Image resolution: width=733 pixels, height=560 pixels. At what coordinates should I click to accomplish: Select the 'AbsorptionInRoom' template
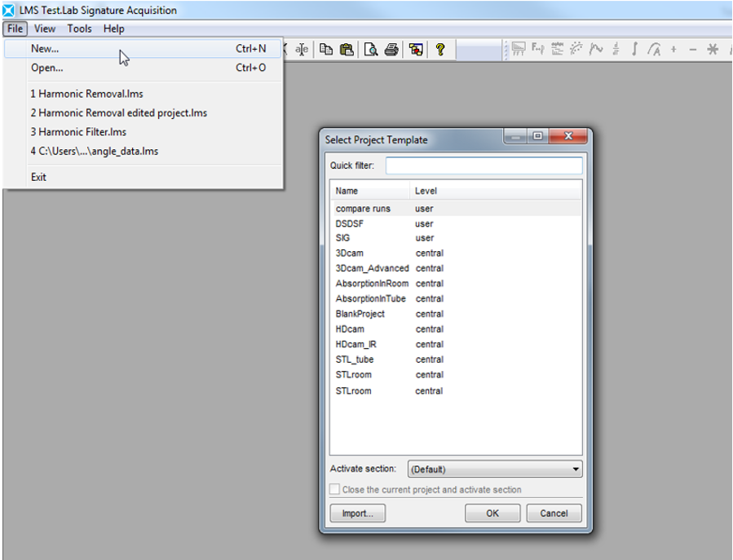(x=456, y=284)
